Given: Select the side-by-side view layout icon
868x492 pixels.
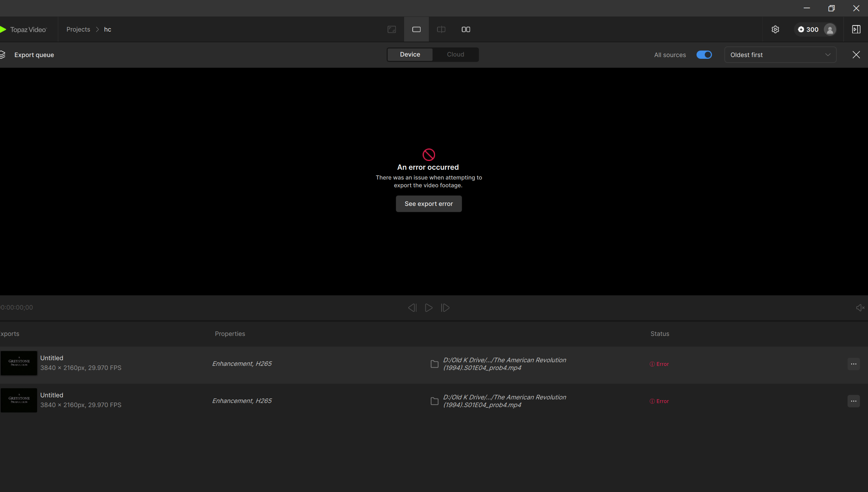Looking at the screenshot, I should (x=466, y=30).
